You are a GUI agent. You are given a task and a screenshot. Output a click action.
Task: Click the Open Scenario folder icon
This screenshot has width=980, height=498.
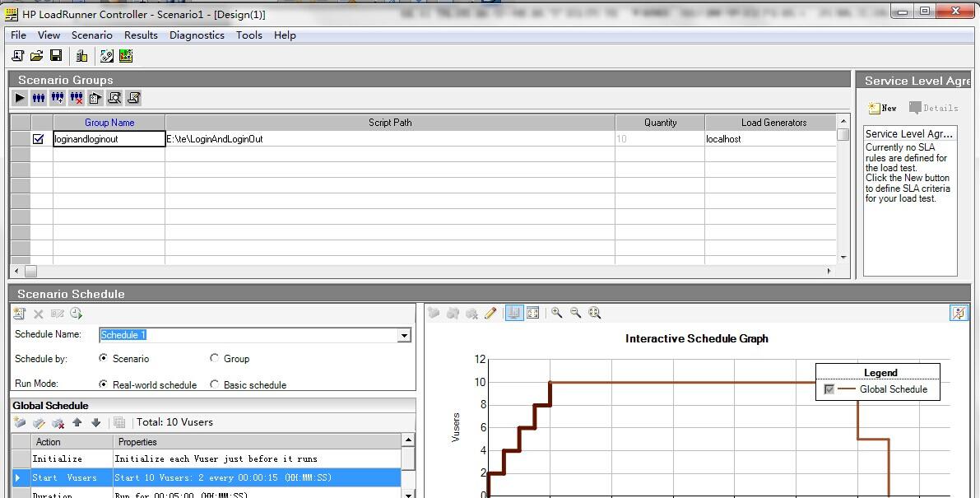click(x=37, y=56)
